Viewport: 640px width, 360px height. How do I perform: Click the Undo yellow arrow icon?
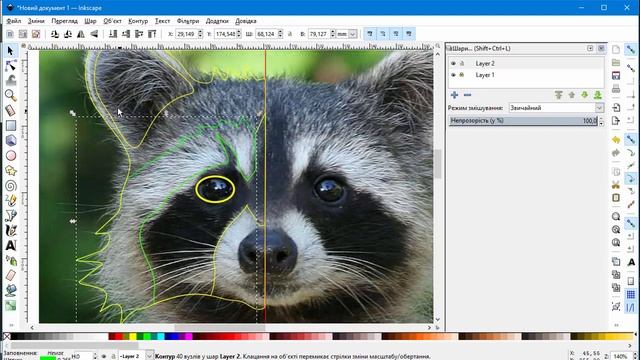coord(616,140)
